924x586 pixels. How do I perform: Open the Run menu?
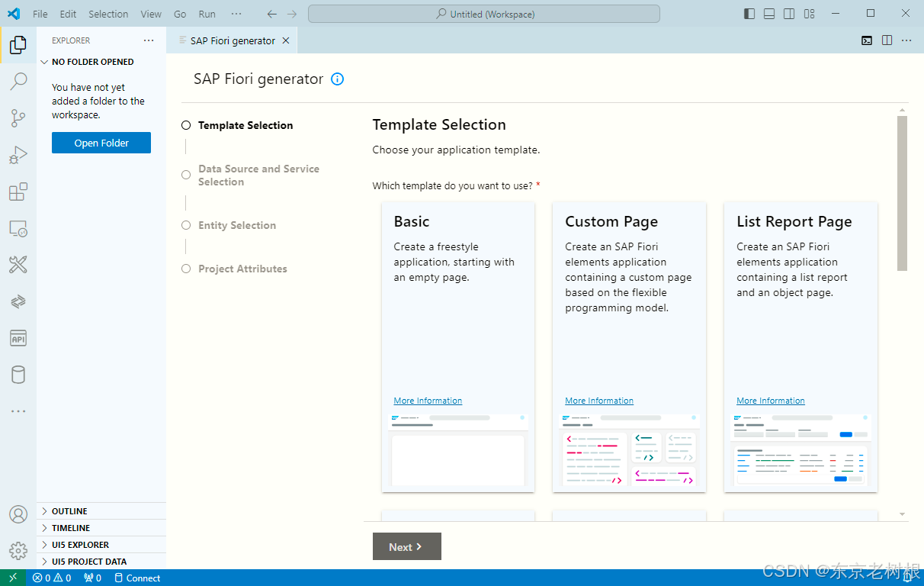pos(207,14)
